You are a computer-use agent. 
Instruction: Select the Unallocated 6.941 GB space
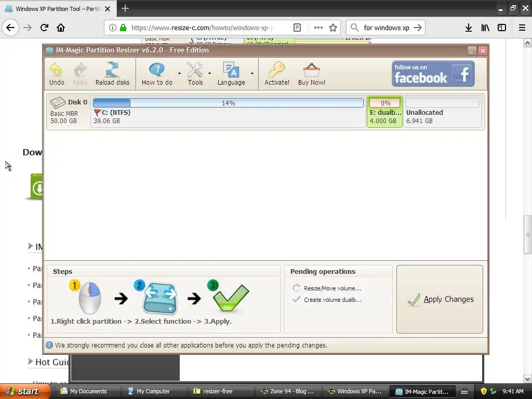click(x=442, y=112)
